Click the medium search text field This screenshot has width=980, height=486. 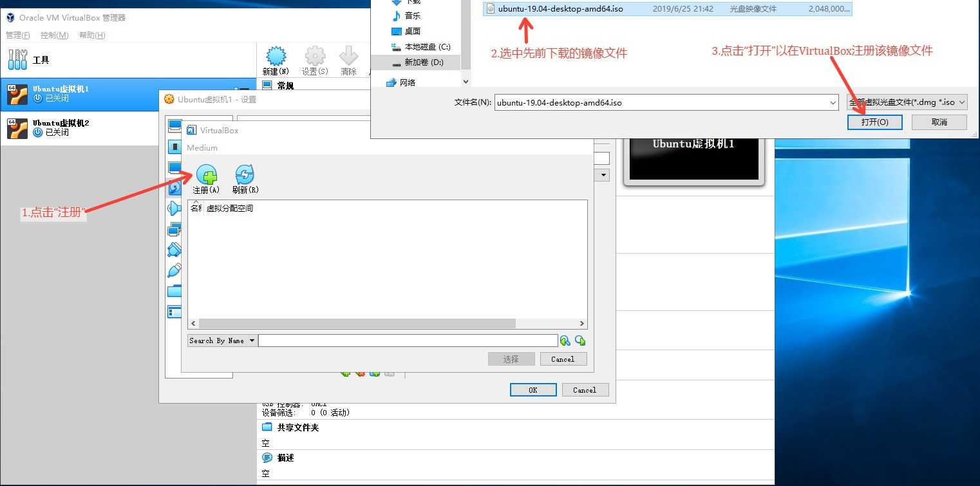point(408,341)
